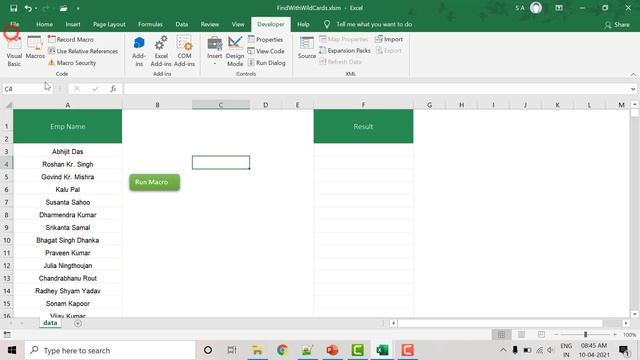Add a new sheet with plus button

[78, 323]
